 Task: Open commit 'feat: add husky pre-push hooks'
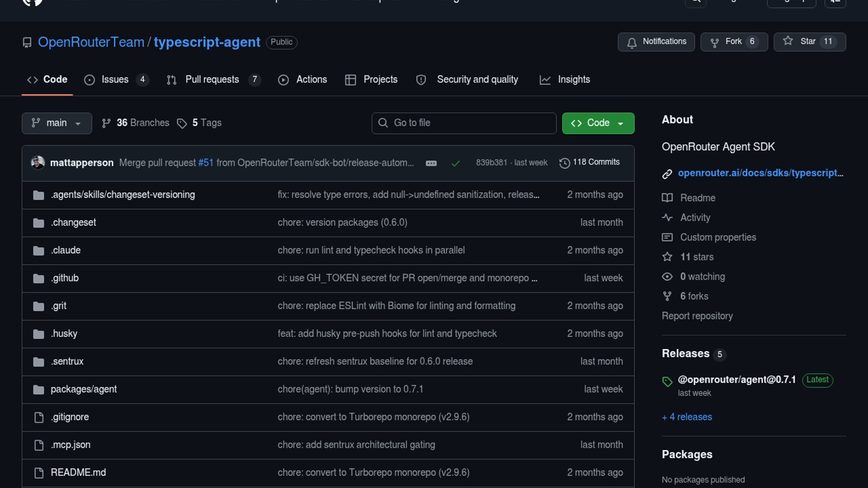[387, 334]
